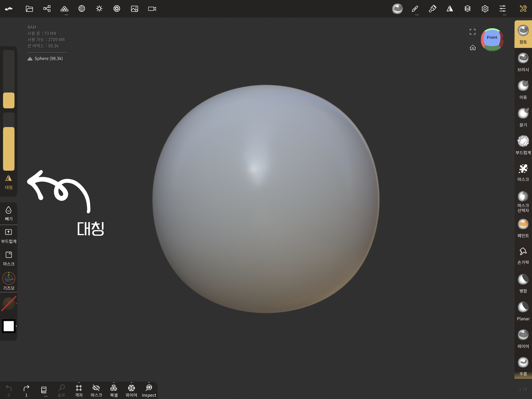Expand the 격자 grid options

click(x=79, y=383)
